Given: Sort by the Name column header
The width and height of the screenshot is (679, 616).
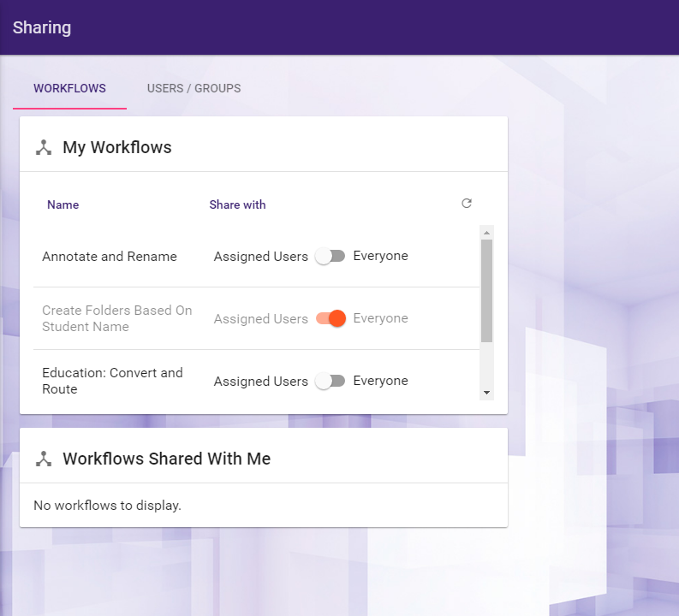Looking at the screenshot, I should pos(63,204).
